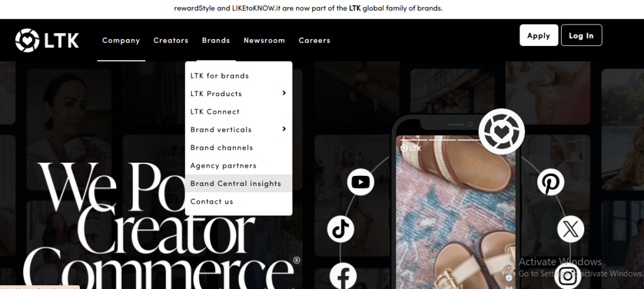Choose LTK Connect from the menu
Image resolution: width=644 pixels, height=289 pixels.
click(x=215, y=112)
